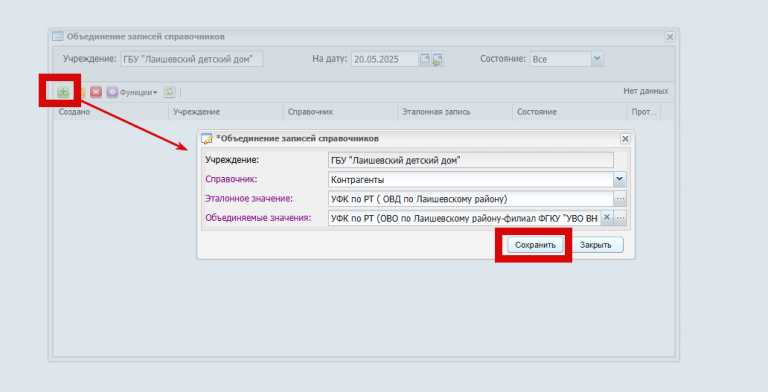768x392 pixels.
Task: Click the Эталонное значение field
Action: click(x=471, y=198)
